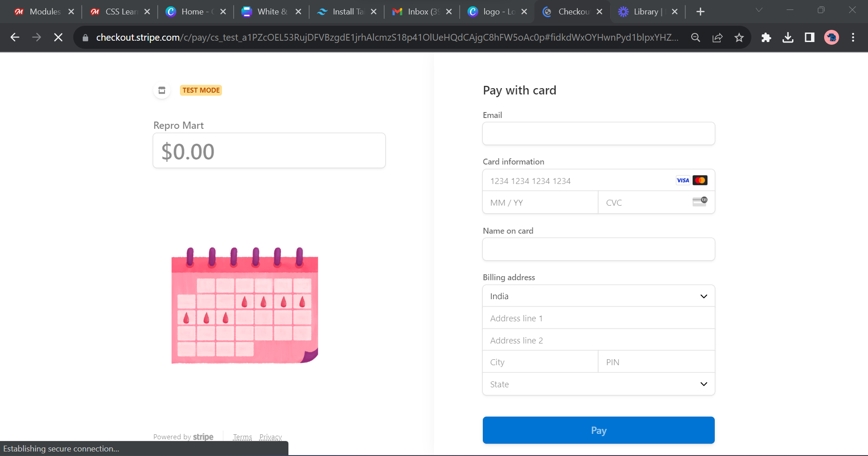This screenshot has width=868, height=456.
Task: Focus the PIN code field
Action: pos(656,362)
